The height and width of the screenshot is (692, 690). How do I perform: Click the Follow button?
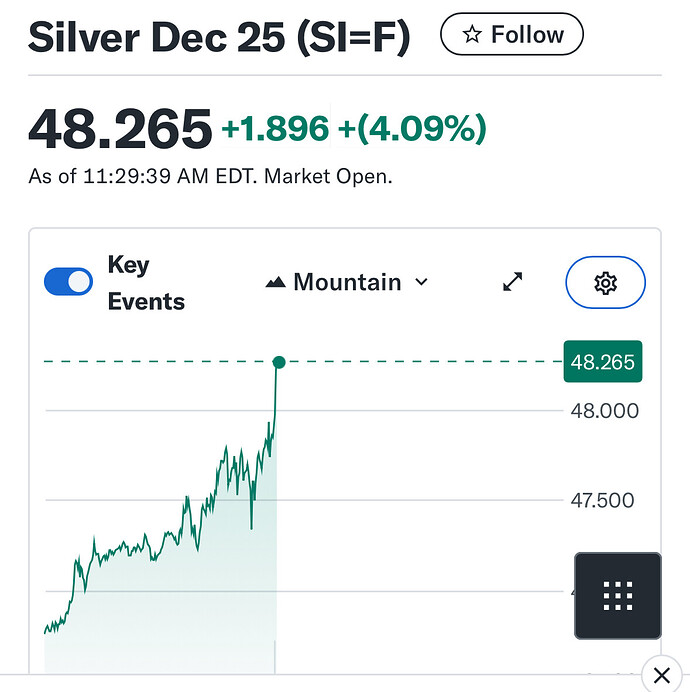click(511, 35)
